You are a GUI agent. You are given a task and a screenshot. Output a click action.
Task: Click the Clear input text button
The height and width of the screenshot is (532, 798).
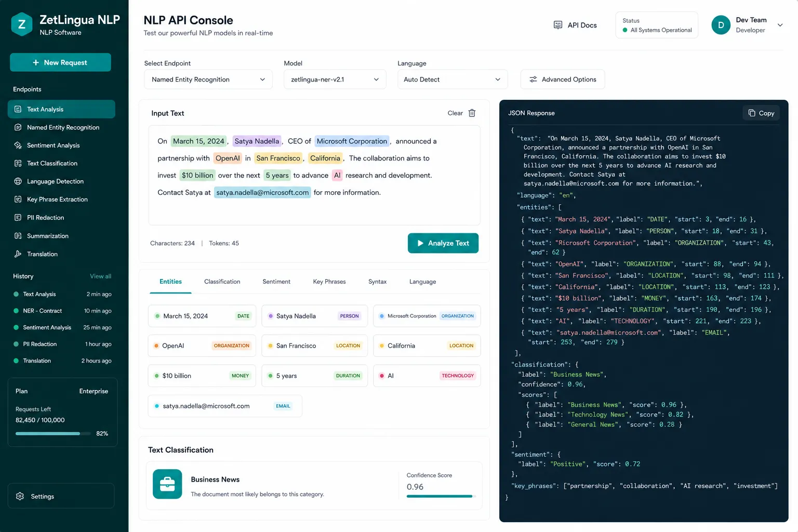click(x=461, y=113)
